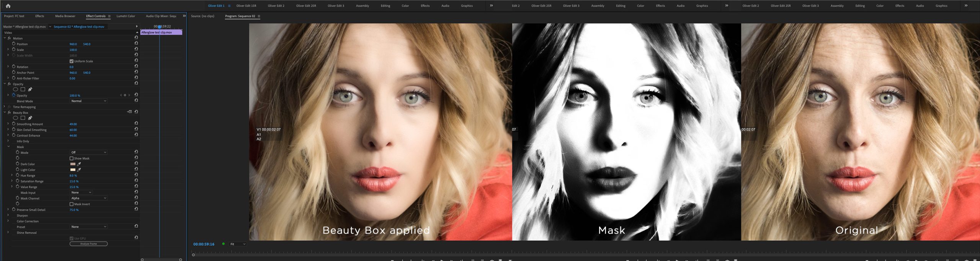The height and width of the screenshot is (261, 980).
Task: Reset the Position parameter
Action: click(x=136, y=44)
